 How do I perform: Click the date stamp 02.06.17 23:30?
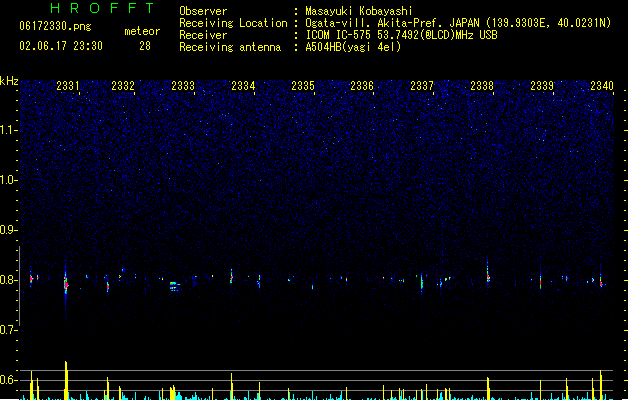tap(61, 46)
